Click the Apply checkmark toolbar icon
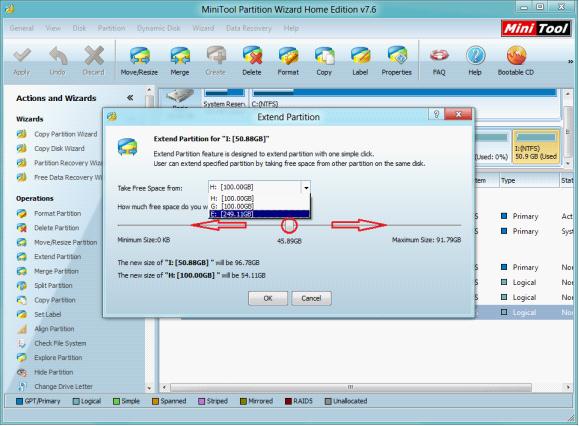This screenshot has height=426, width=579. pos(21,62)
